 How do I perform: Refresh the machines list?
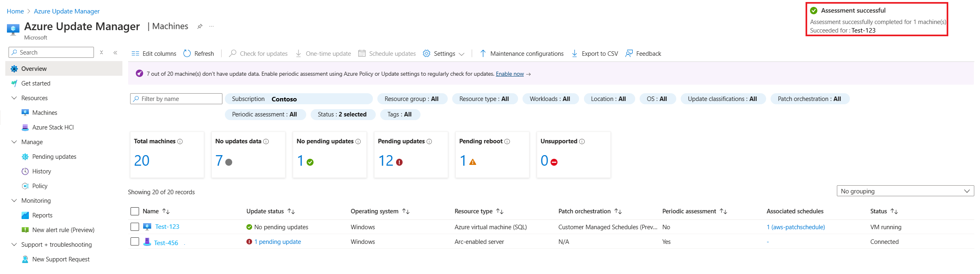(x=198, y=54)
